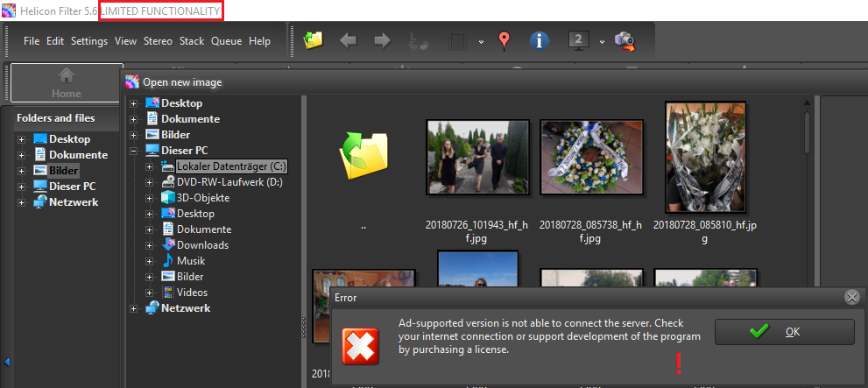Click the selection rectangle toolbar icon
This screenshot has width=868, height=388.
pyautogui.click(x=456, y=41)
